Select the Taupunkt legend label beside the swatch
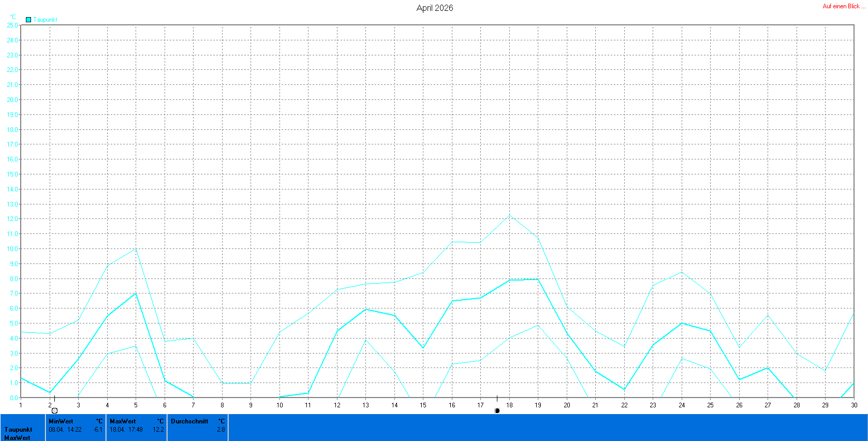The image size is (868, 441). click(x=46, y=20)
